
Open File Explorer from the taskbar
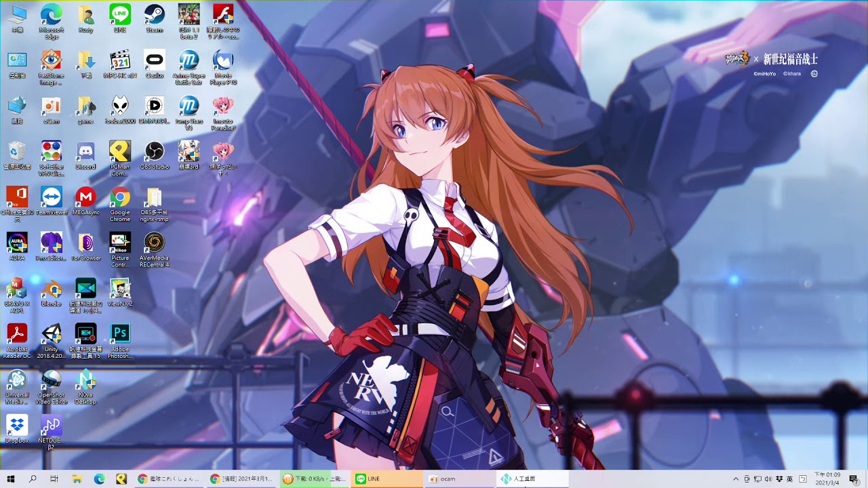coord(77,479)
